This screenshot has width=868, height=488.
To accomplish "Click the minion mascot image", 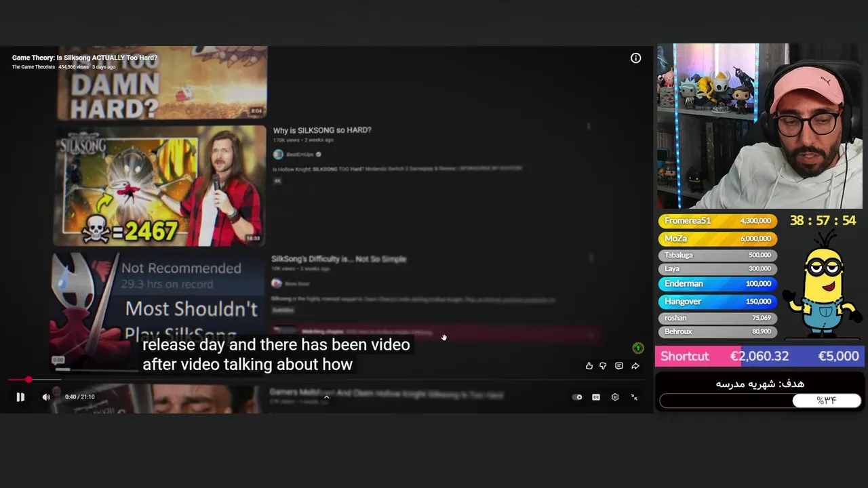I will point(823,283).
